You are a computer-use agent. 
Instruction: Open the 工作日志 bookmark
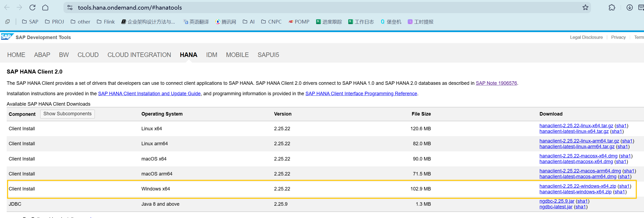[x=361, y=22]
